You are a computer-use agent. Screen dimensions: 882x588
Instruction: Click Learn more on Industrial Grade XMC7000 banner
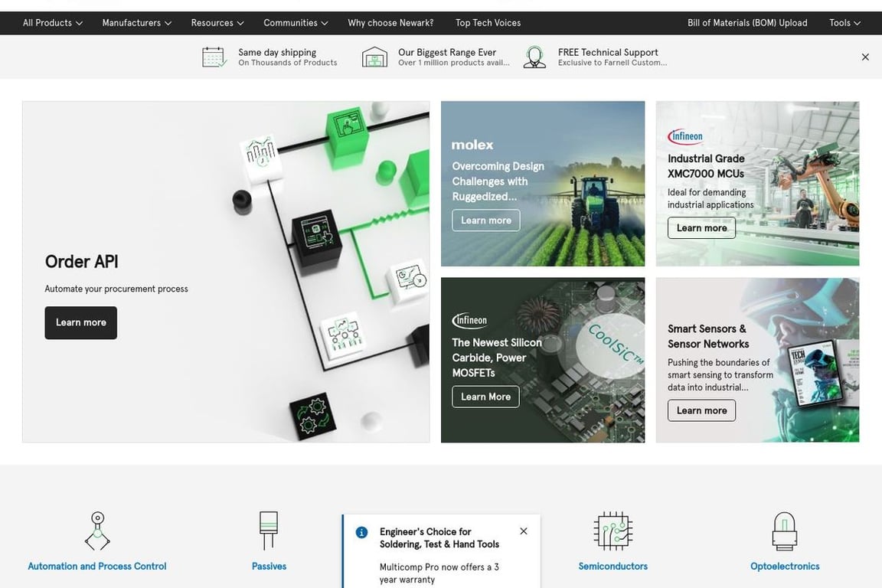click(701, 228)
